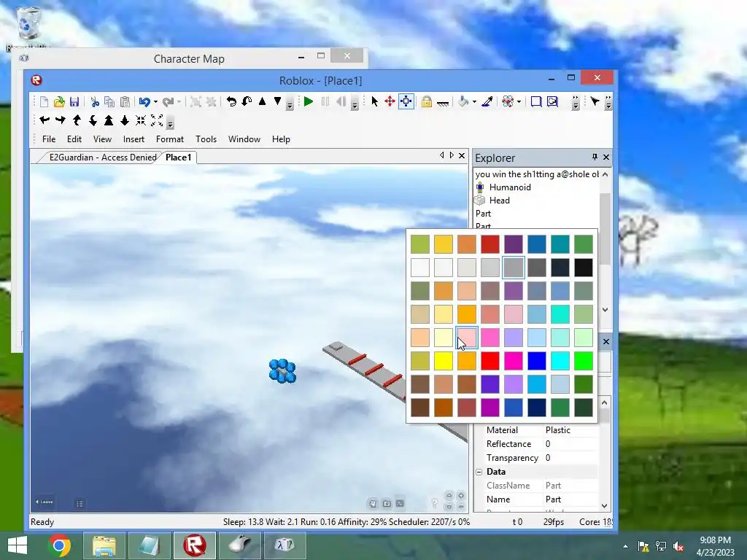Screen dimensions: 747x560
Task: Run the game with the green Play button
Action: pos(309,101)
